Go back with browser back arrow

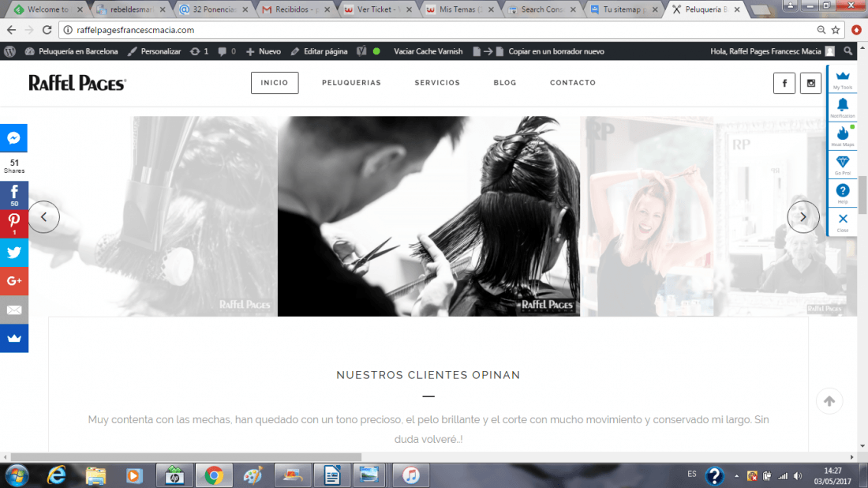tap(11, 30)
